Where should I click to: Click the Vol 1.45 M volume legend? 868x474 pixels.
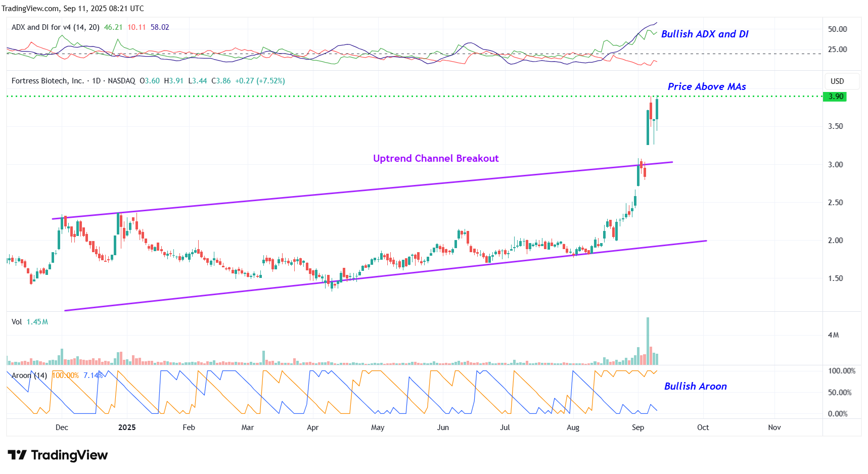tap(30, 322)
